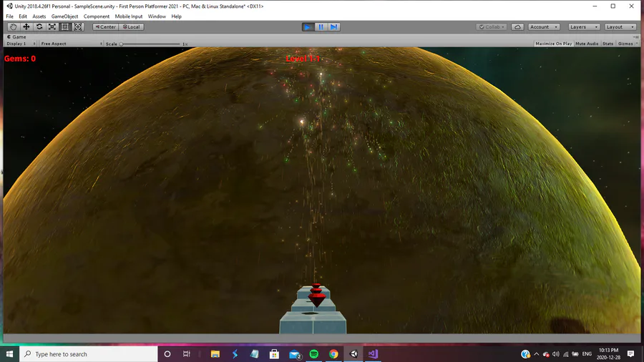
Task: Toggle Maximize On Play
Action: [553, 44]
